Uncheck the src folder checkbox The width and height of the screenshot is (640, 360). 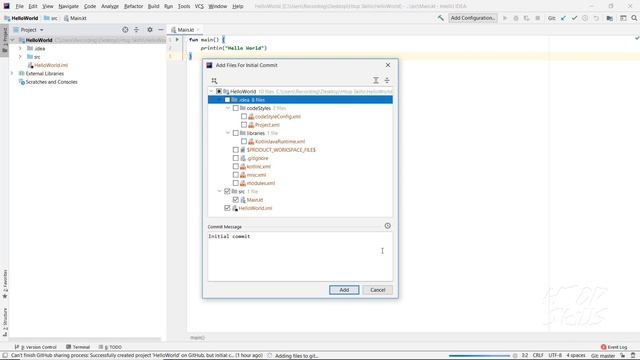(227, 191)
